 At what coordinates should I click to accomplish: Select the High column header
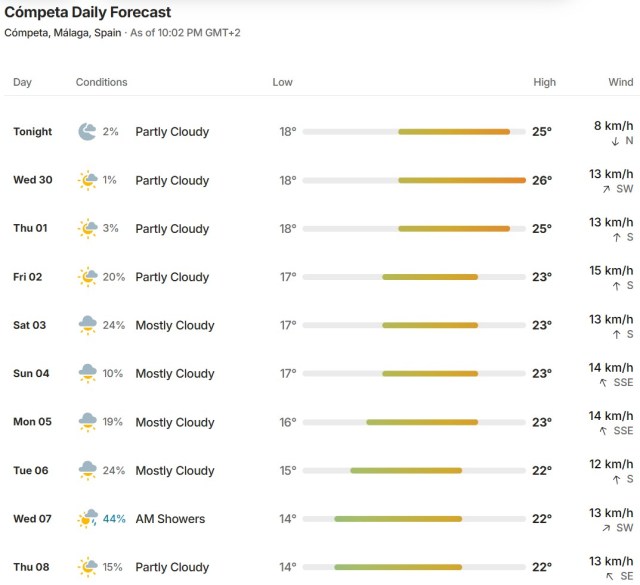(544, 82)
